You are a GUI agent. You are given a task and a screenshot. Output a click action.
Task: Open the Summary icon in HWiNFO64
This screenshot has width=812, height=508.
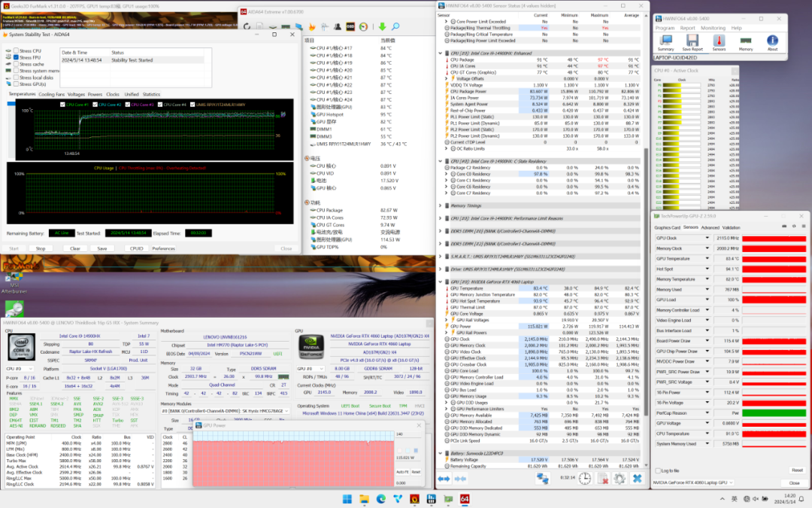[x=665, y=41]
